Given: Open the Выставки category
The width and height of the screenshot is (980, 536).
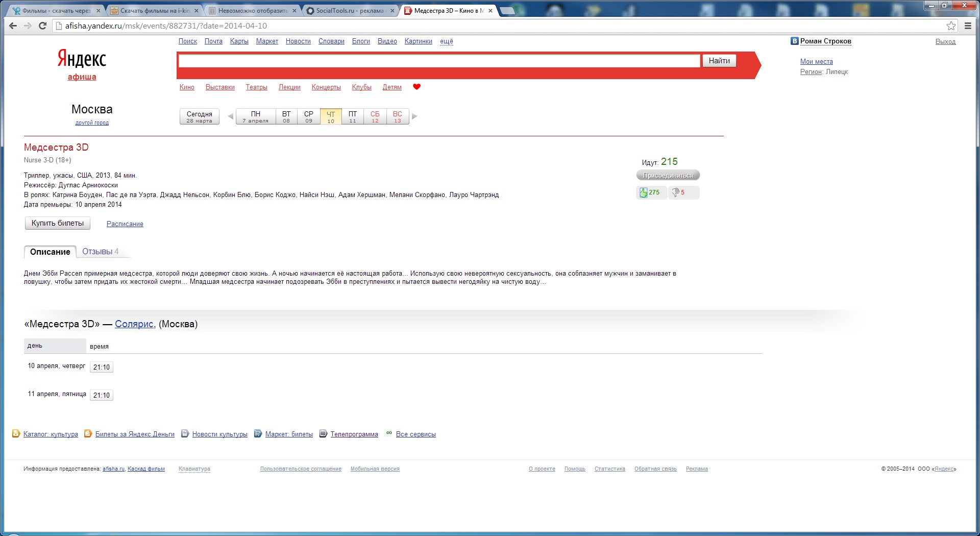Looking at the screenshot, I should (220, 87).
